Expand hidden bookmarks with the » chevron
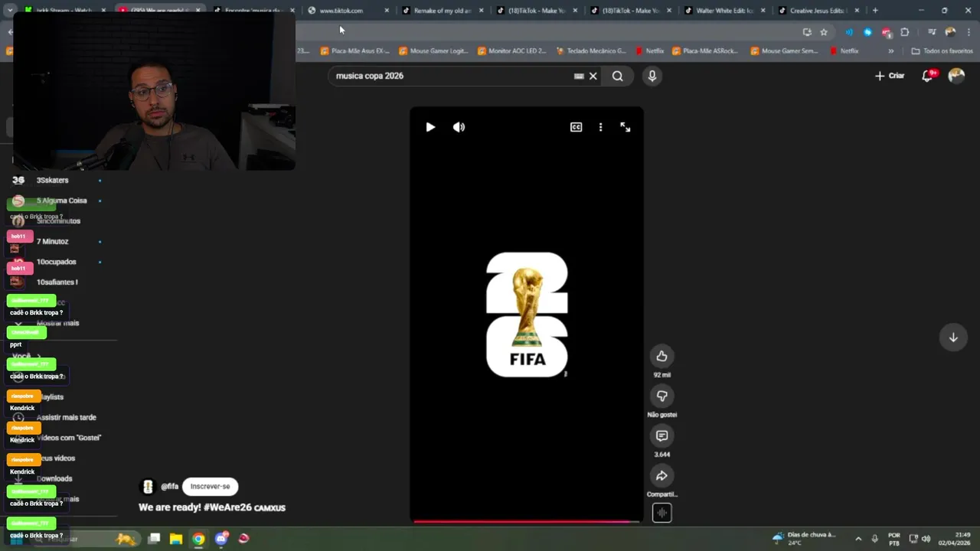The image size is (980, 551). click(890, 51)
